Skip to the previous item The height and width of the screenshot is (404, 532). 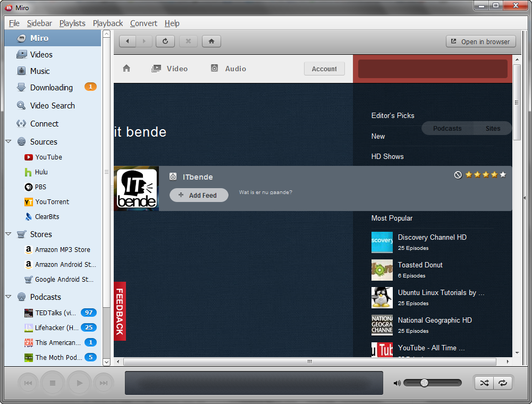tap(28, 383)
